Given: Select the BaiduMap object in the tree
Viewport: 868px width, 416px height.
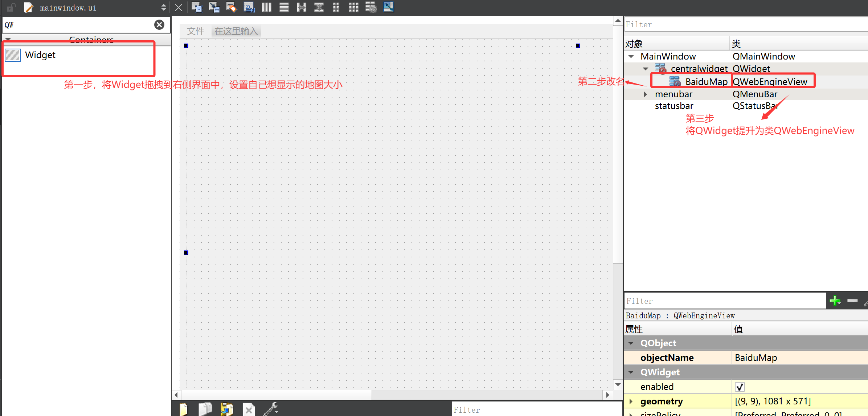Looking at the screenshot, I should coord(706,82).
